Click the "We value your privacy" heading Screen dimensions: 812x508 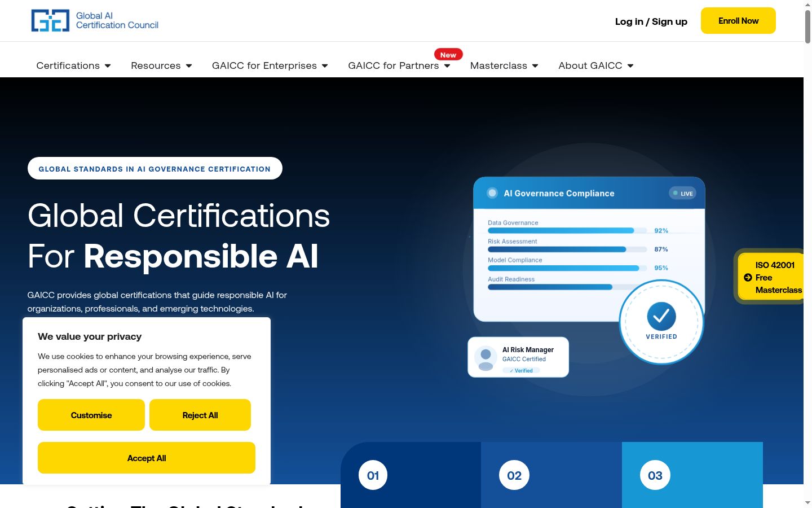[x=90, y=336]
